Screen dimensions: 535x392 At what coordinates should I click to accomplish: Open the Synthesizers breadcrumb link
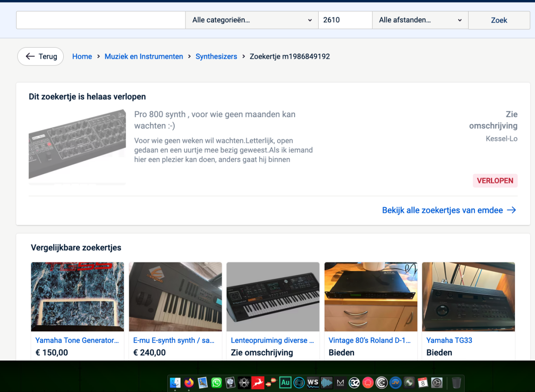[x=216, y=57]
